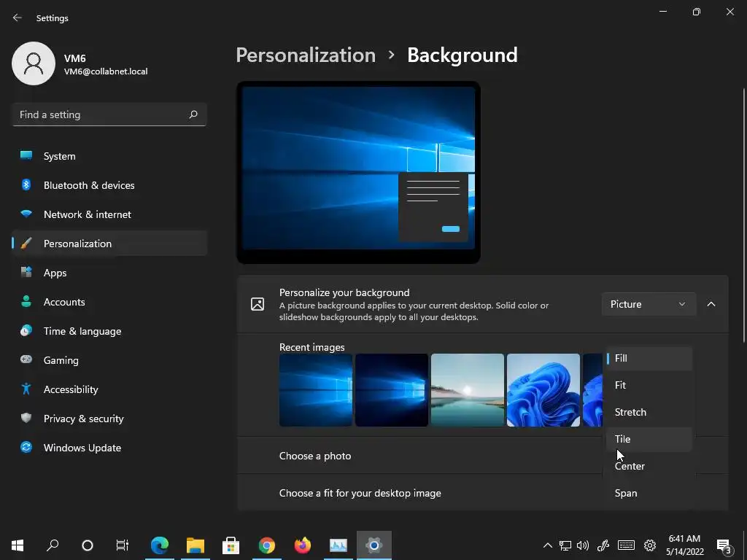The width and height of the screenshot is (747, 560).
Task: Show hidden system tray icons
Action: [x=548, y=545]
